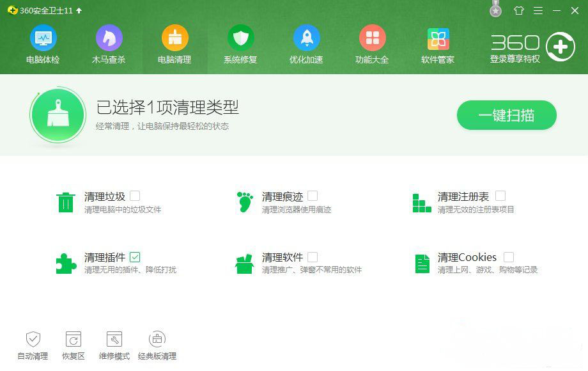Open the 功能大全 feature collection
Screen dimensions: 588x371
pos(373,43)
